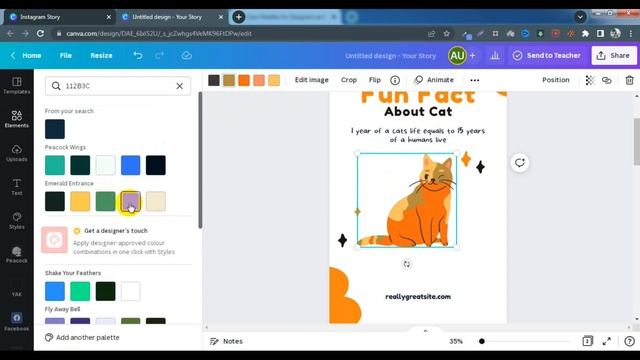Open the Templates sidebar panel

(x=17, y=86)
